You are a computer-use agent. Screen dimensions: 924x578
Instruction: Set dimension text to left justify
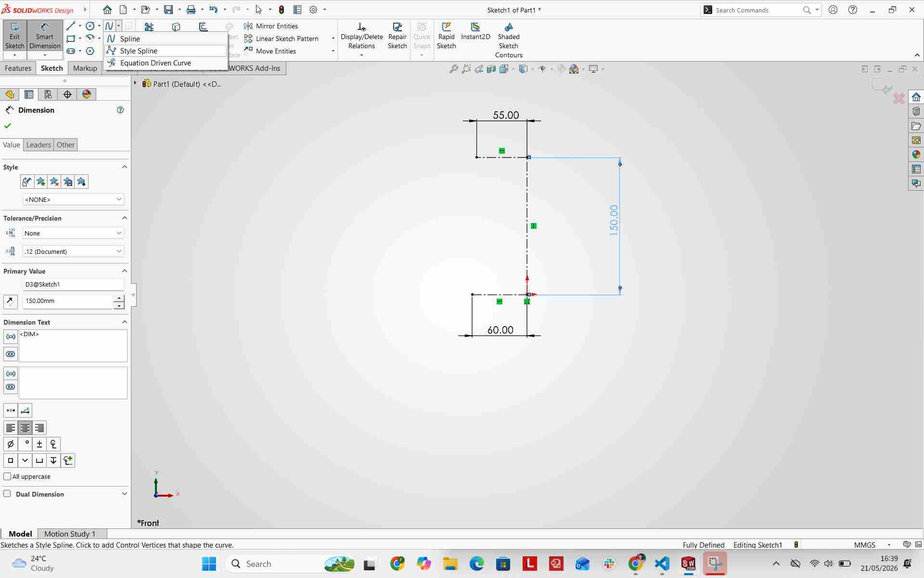click(10, 428)
